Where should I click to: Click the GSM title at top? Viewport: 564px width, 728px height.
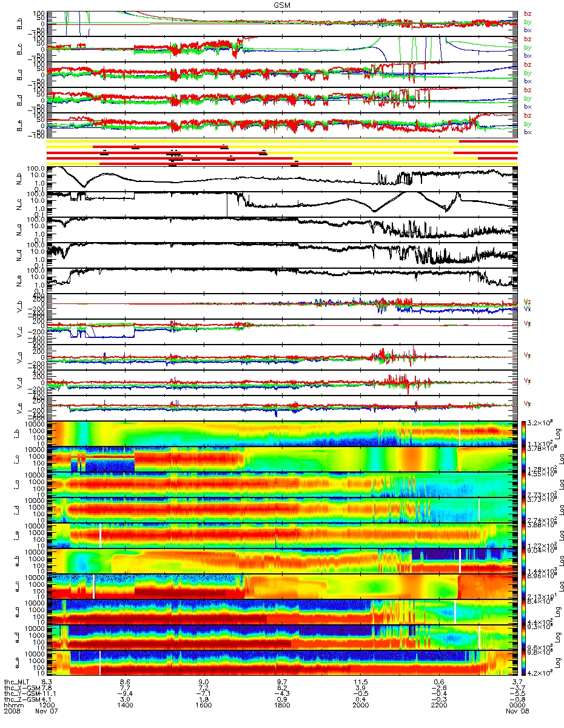pyautogui.click(x=282, y=4)
